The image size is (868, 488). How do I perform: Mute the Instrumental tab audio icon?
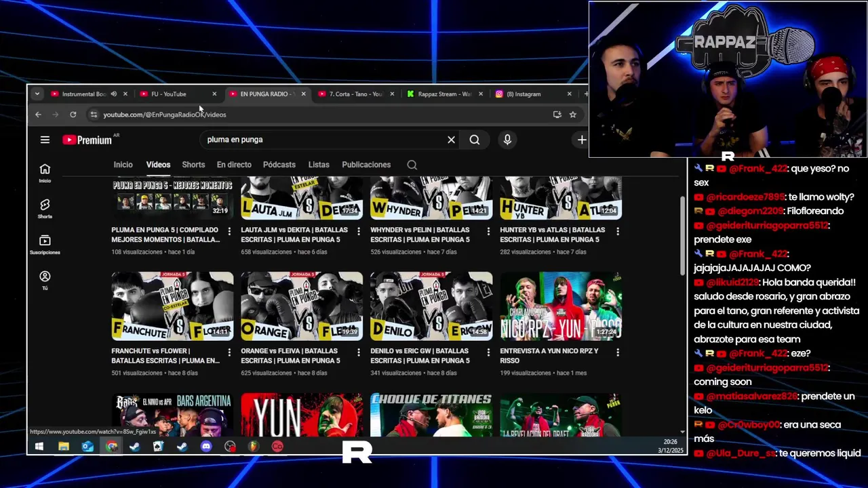114,94
